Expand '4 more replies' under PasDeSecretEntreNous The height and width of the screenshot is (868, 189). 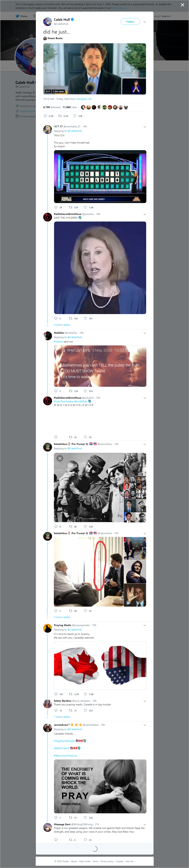(62, 325)
